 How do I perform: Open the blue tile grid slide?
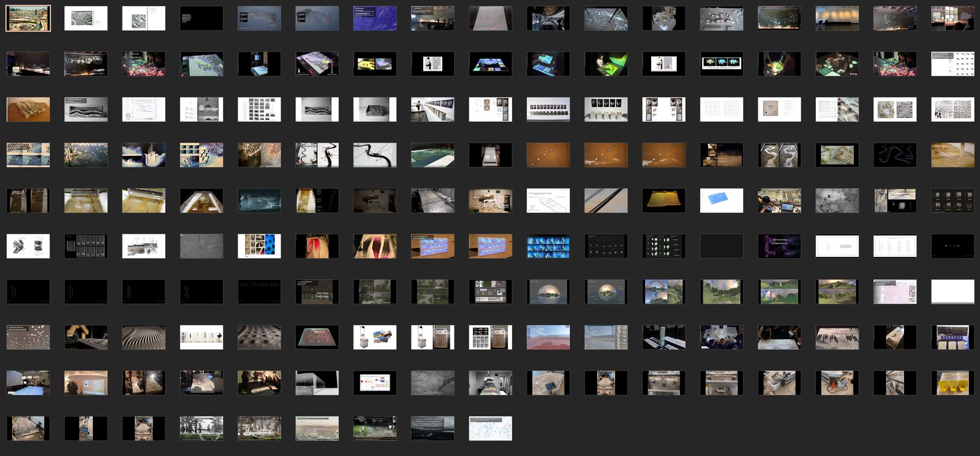pyautogui.click(x=548, y=246)
